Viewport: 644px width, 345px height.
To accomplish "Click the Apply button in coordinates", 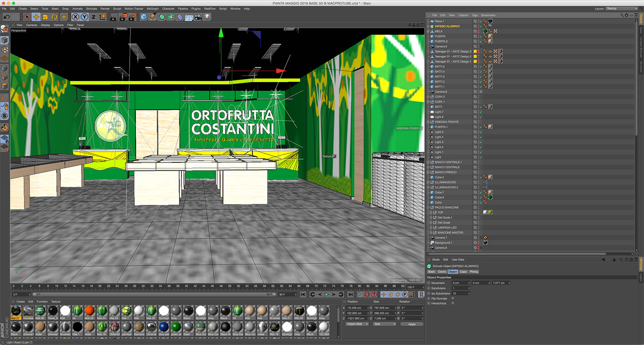I will pyautogui.click(x=412, y=324).
